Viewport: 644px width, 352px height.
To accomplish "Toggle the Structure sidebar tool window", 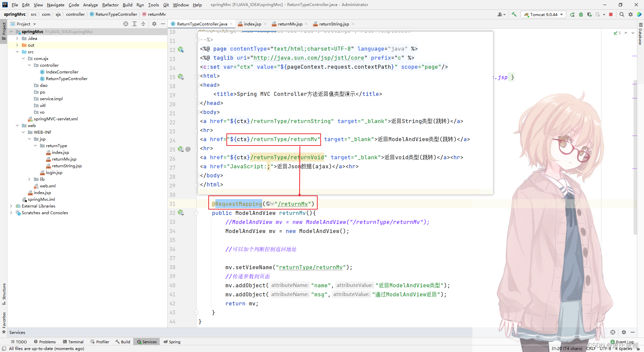I will click(4, 294).
